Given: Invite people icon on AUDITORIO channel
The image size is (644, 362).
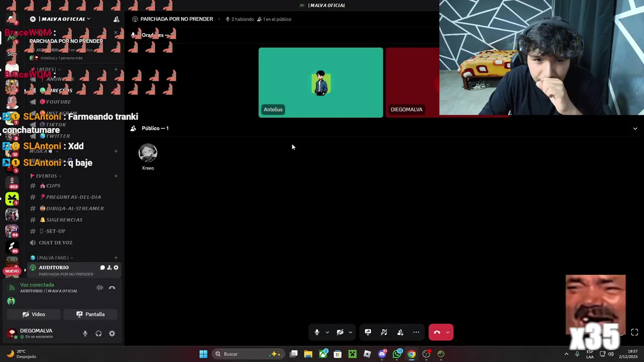Looking at the screenshot, I should [109, 268].
